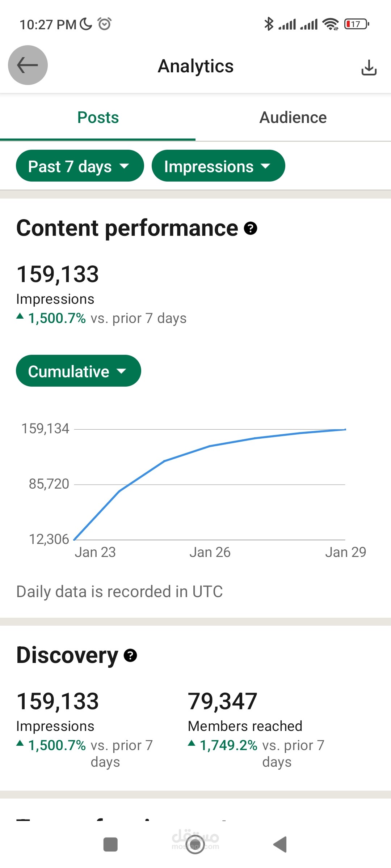Image resolution: width=391 pixels, height=868 pixels.
Task: Open Content performance help info icon
Action: pos(251,228)
